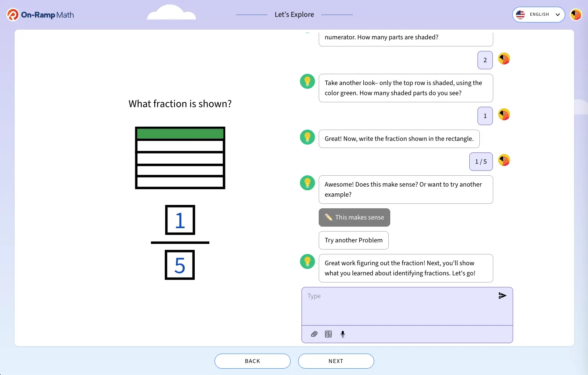Click the green shaded row of rectangle
588x375 pixels.
180,134
